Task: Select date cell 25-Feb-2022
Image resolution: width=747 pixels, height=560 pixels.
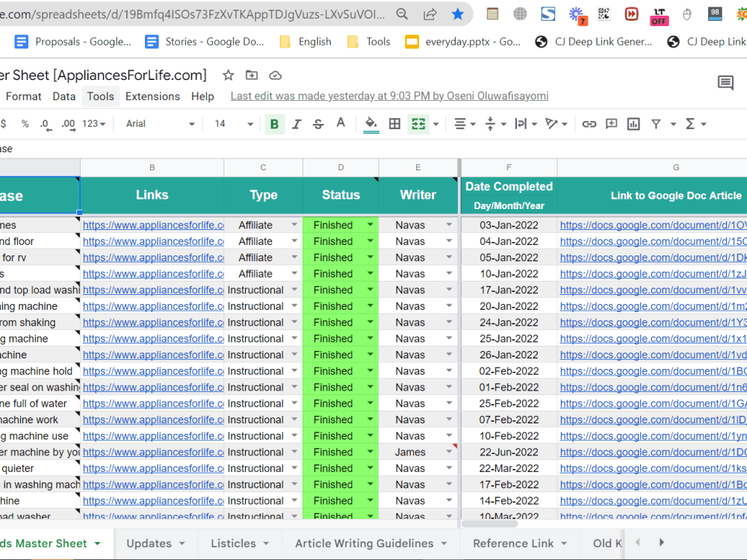Action: [x=509, y=403]
